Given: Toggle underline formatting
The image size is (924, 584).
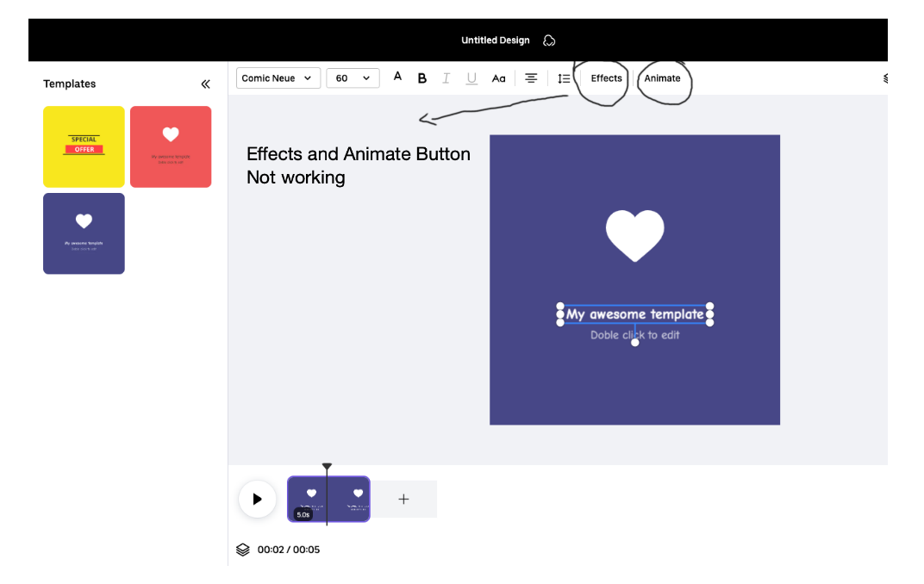Looking at the screenshot, I should click(x=471, y=78).
